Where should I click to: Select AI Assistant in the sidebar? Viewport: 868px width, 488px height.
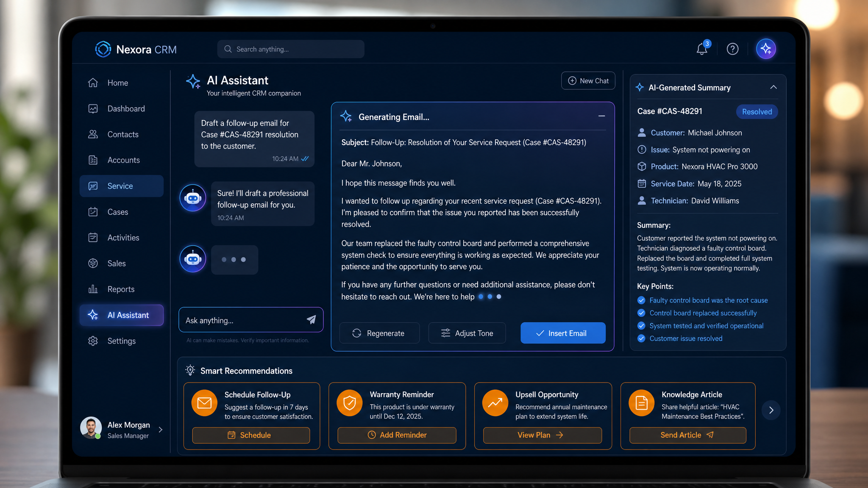122,315
